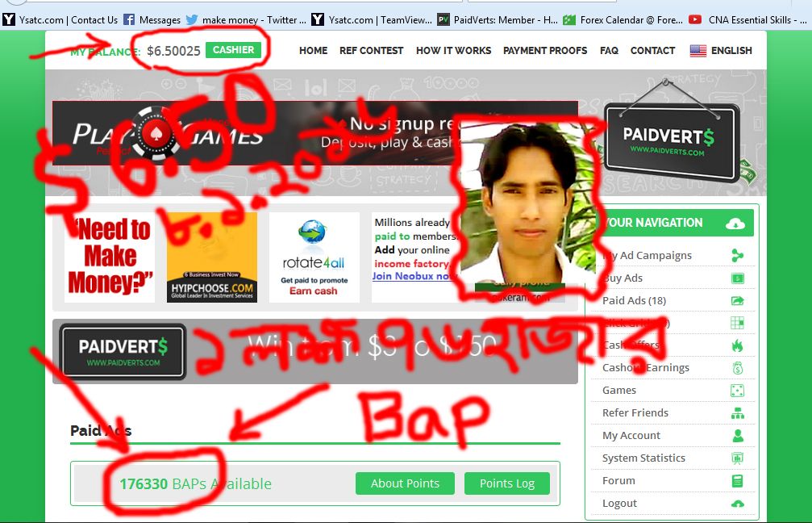Click the green CASHIER button
This screenshot has height=523, width=812.
pos(234,50)
